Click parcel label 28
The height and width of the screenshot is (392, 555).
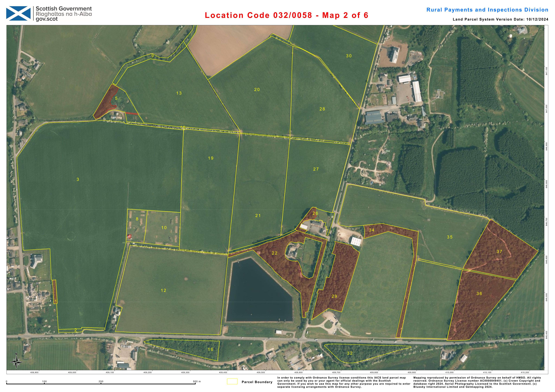pos(322,109)
